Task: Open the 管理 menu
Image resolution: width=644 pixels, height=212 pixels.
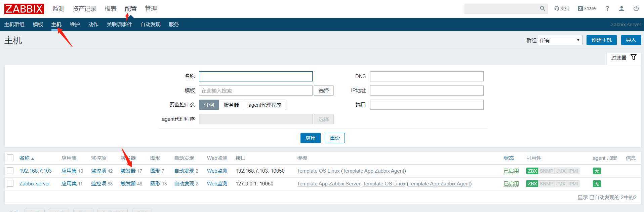Action: (151, 9)
